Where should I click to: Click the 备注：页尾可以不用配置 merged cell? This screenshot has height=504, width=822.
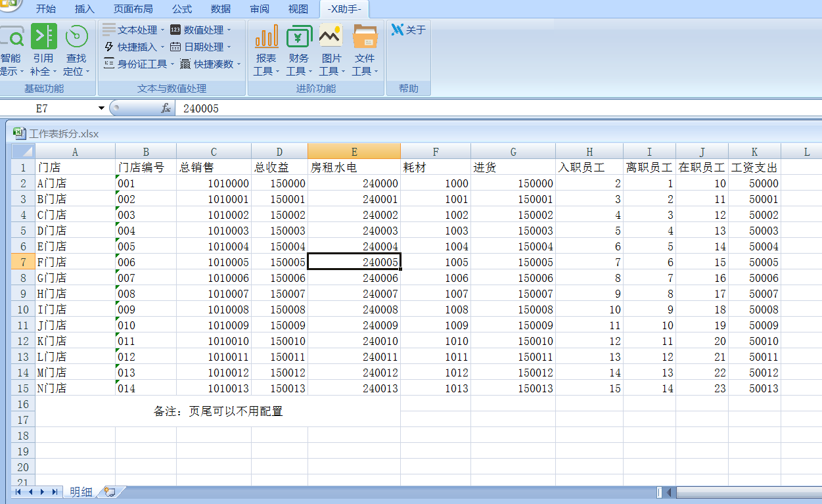pos(217,411)
